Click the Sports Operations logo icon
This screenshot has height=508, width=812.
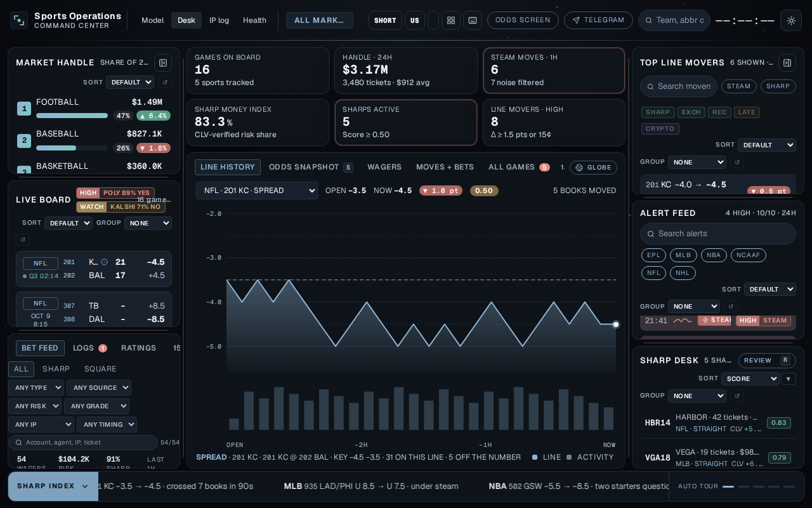(x=19, y=20)
